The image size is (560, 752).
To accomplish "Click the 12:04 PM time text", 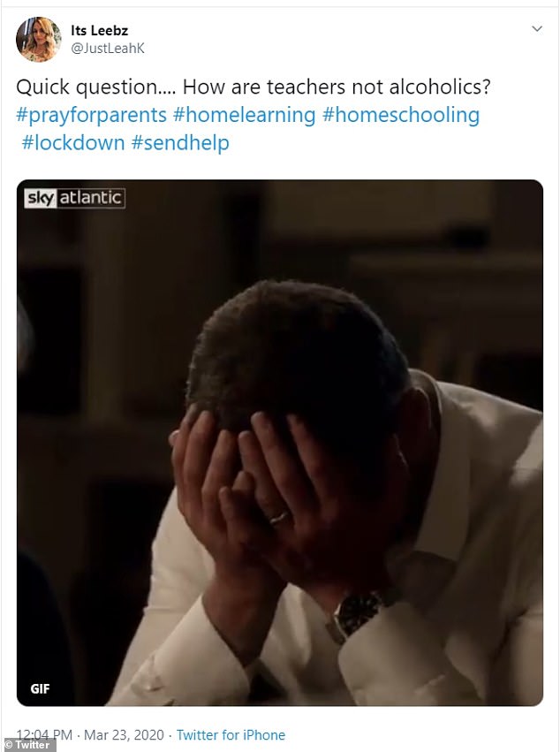I will pyautogui.click(x=44, y=734).
